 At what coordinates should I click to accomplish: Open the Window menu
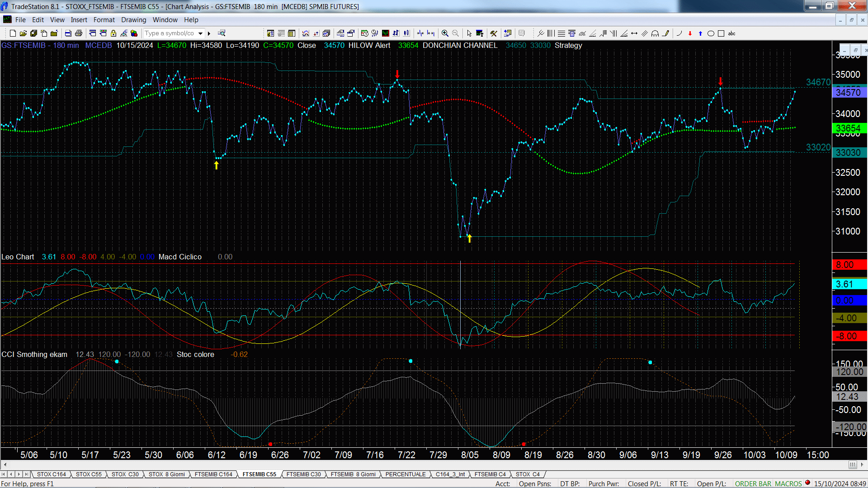pyautogui.click(x=165, y=20)
